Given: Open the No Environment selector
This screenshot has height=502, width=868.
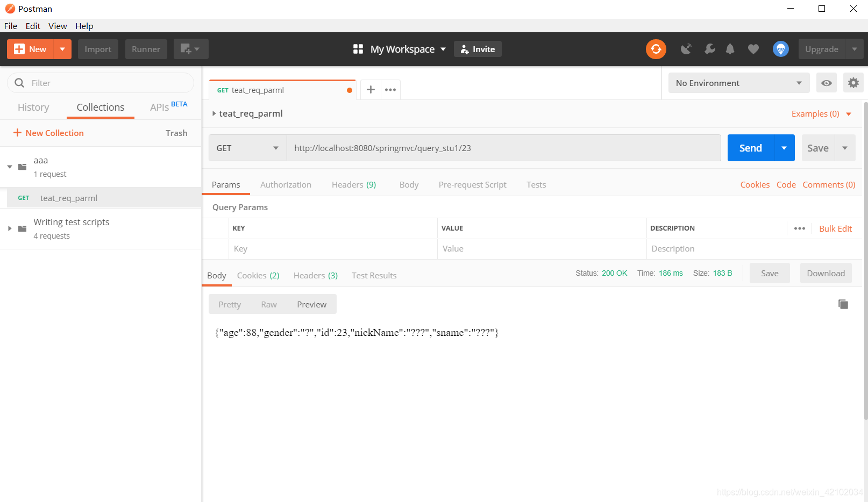Looking at the screenshot, I should tap(739, 83).
